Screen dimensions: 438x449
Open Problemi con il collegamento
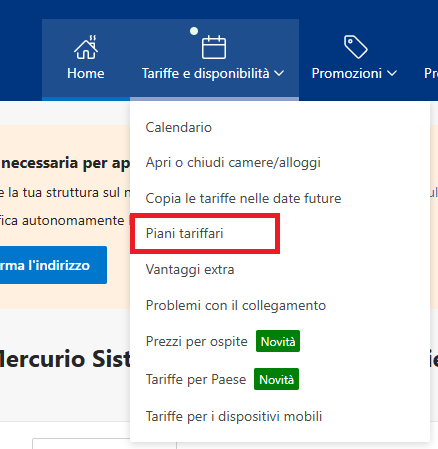point(236,305)
